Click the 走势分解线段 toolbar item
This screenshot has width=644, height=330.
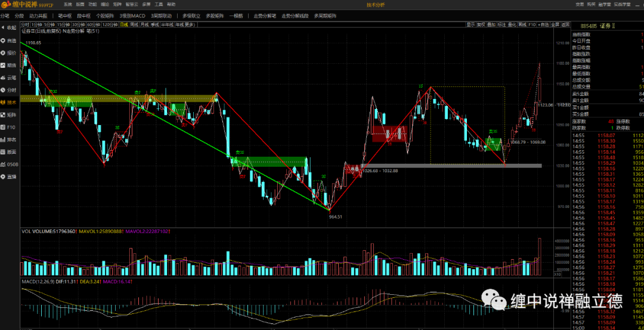click(x=295, y=15)
